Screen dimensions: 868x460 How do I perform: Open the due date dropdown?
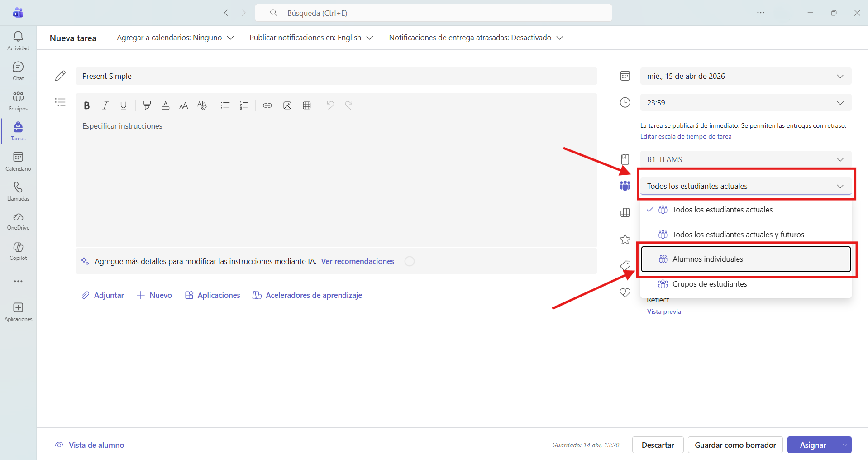pos(746,76)
